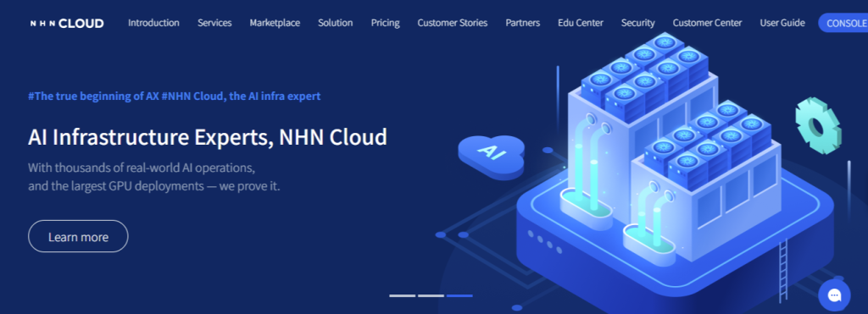Open the Solution menu item
868x314 pixels.
point(336,23)
